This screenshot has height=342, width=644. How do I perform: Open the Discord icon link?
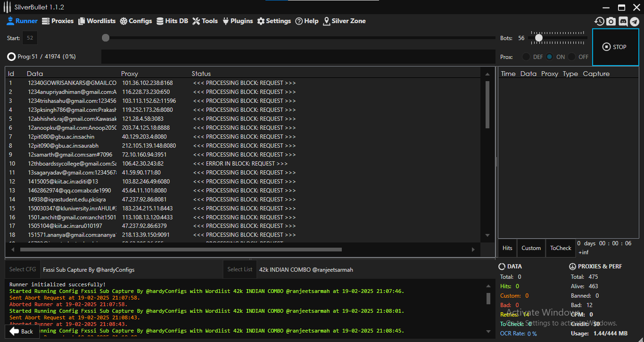(623, 21)
